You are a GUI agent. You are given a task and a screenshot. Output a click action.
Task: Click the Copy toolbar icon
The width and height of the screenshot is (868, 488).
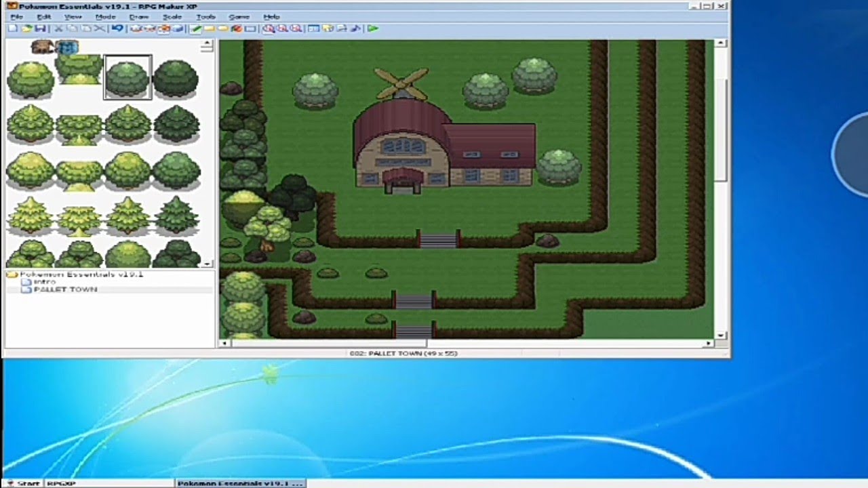73,28
